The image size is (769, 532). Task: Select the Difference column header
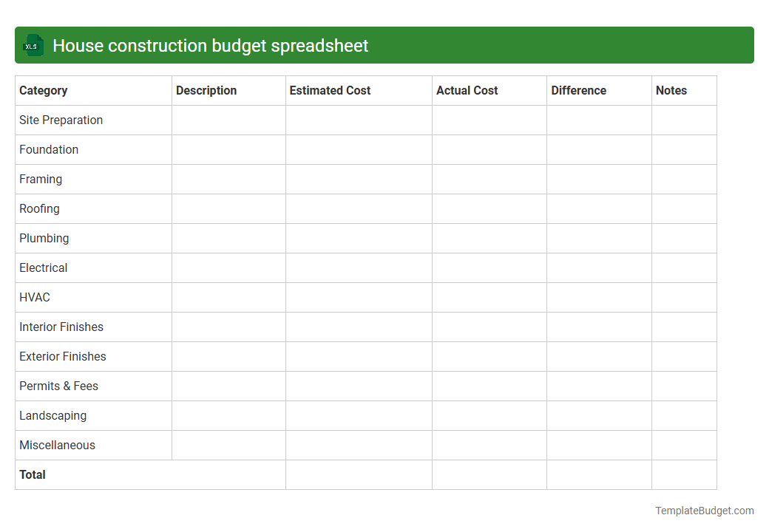578,90
